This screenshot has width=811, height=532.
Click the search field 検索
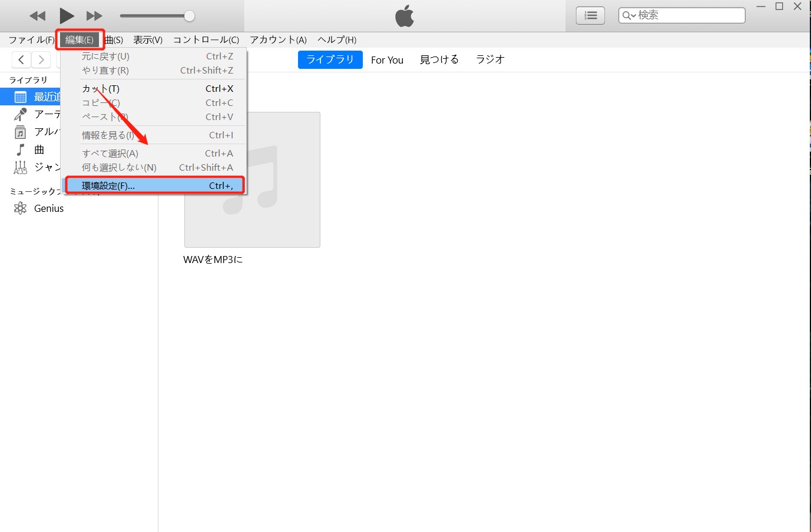click(x=681, y=15)
